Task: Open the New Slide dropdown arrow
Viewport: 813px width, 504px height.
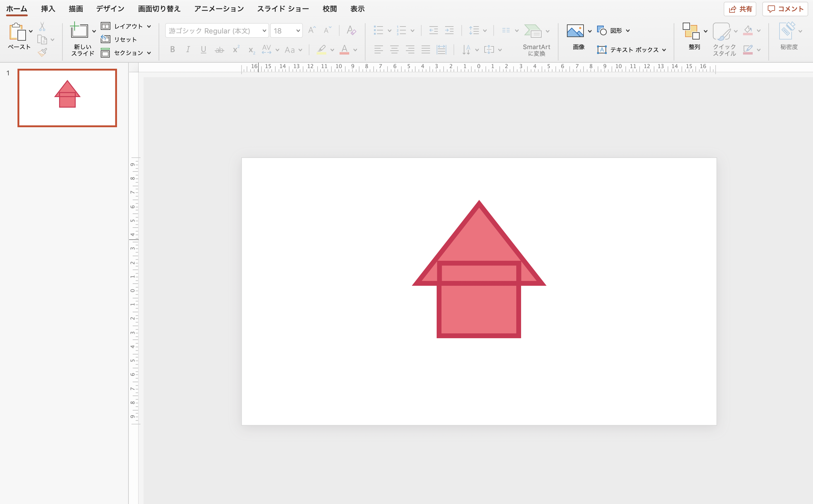Action: point(94,31)
